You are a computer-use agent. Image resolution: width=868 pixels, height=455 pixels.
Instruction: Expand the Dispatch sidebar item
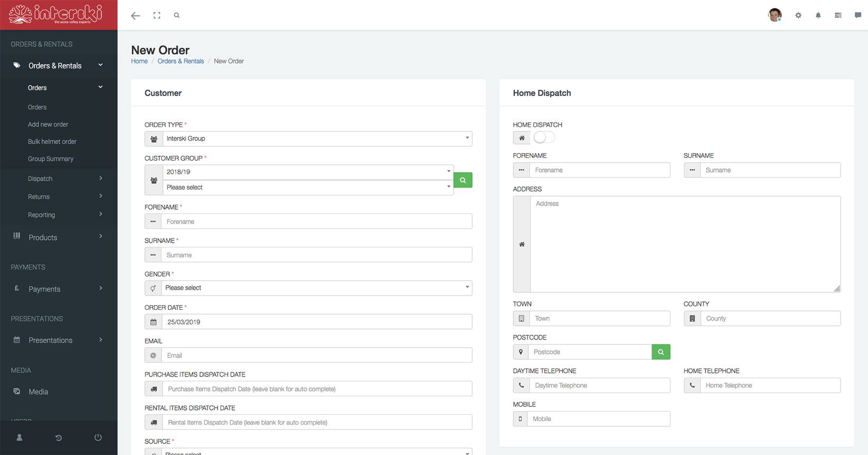(59, 179)
